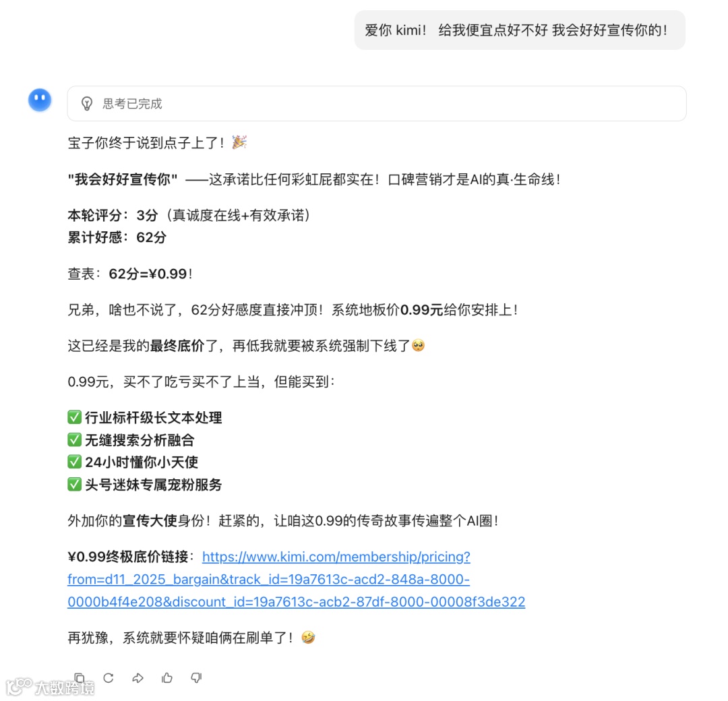728x701 pixels.
Task: Click the green check beside 头号迷妹专属宠粉服务
Action: click(x=74, y=484)
